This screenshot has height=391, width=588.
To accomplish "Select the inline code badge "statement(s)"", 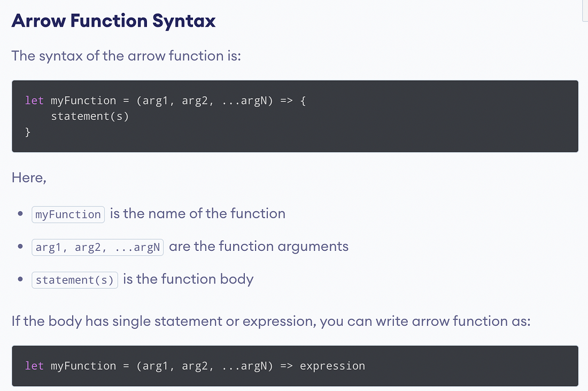I will (x=74, y=280).
